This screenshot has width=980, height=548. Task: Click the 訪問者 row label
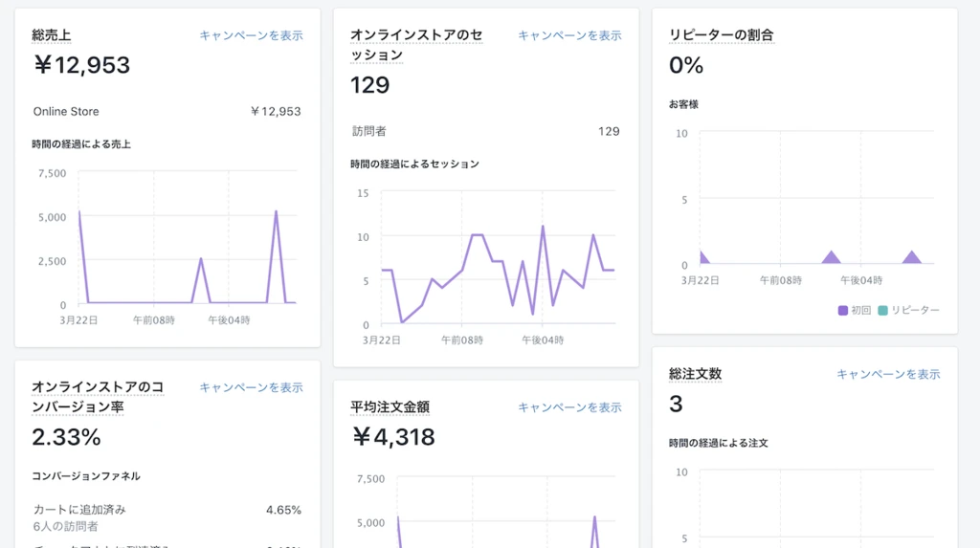pos(368,132)
